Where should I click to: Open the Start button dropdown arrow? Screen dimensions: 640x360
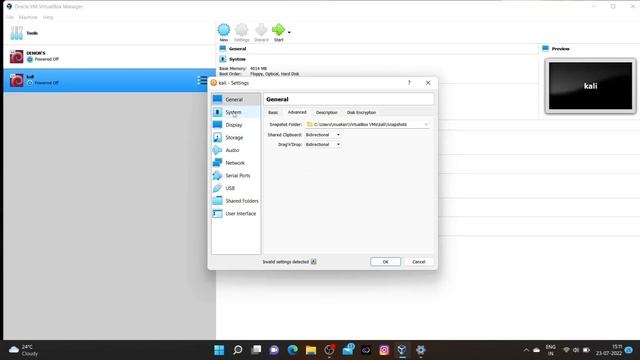pyautogui.click(x=289, y=32)
